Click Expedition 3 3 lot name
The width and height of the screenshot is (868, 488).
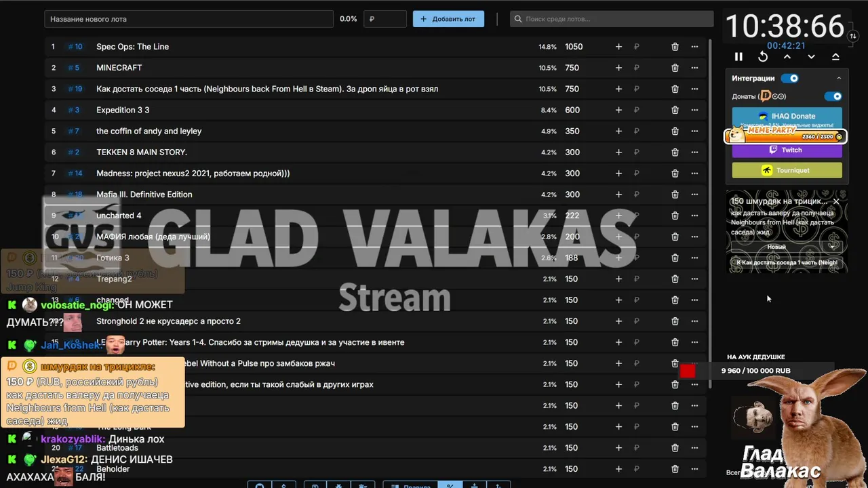[123, 110]
